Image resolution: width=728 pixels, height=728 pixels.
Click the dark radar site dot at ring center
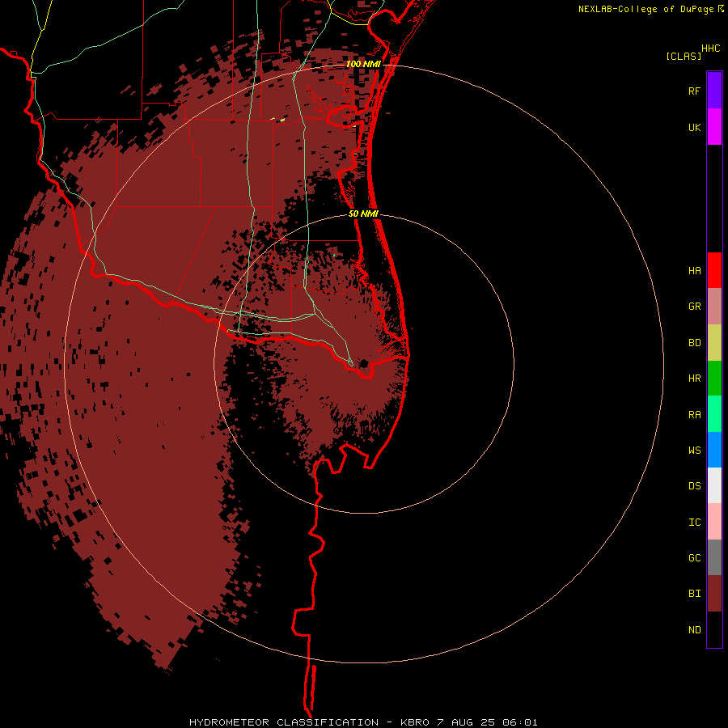click(364, 363)
